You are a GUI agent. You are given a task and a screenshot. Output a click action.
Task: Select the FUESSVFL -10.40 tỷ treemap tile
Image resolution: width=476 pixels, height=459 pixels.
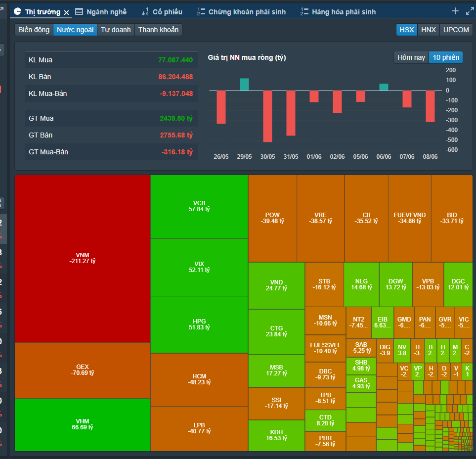[x=325, y=348]
